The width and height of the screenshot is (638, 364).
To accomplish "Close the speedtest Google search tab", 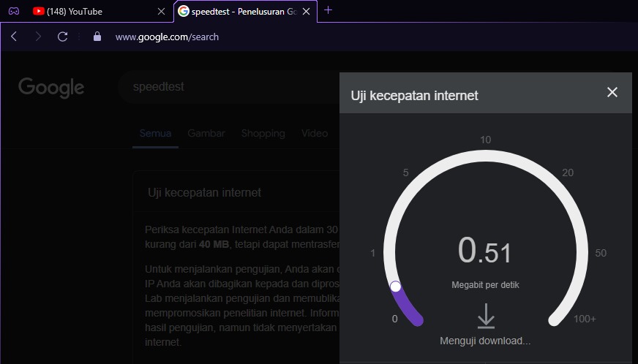I will pyautogui.click(x=307, y=12).
